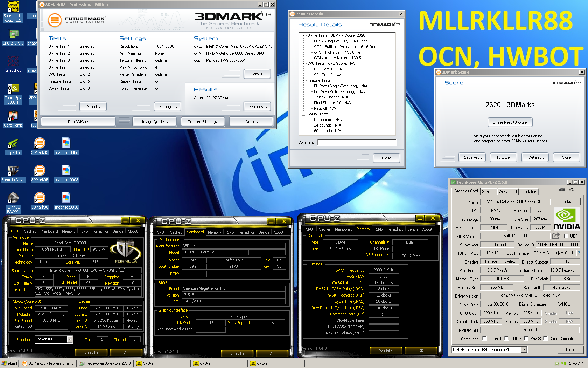Open Caches tab in the CPU window
This screenshot has width=588, height=368.
(30, 231)
